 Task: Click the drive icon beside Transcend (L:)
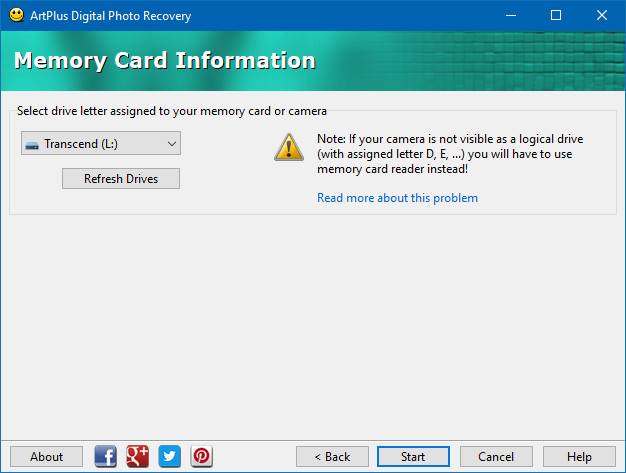pyautogui.click(x=32, y=144)
